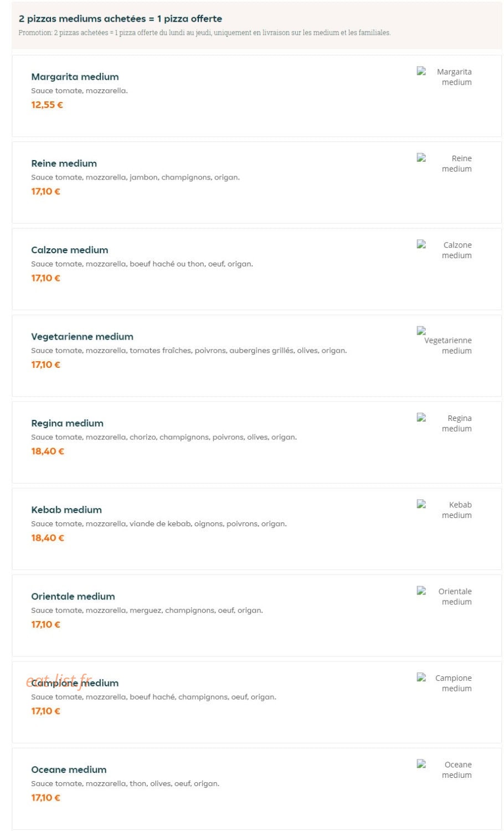This screenshot has height=831, width=504.
Task: Click the 2 pizzas achetées promotion banner
Action: click(x=257, y=25)
